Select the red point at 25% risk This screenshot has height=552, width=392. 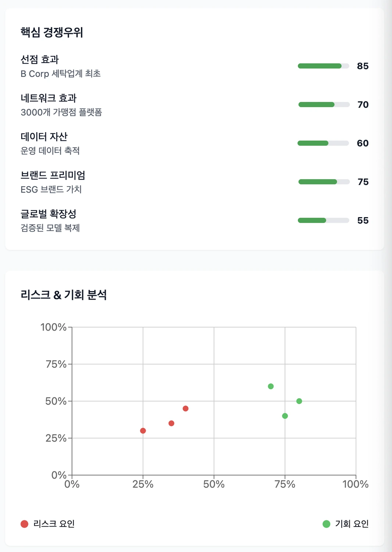pos(143,431)
